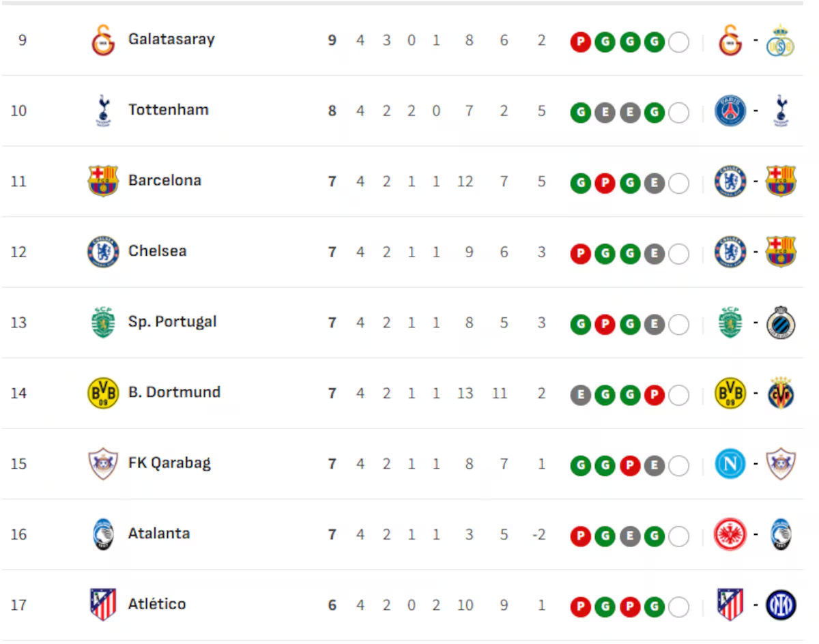Click B. Dortmund's first grey E draw badge
Image resolution: width=819 pixels, height=644 pixels.
pyautogui.click(x=580, y=396)
